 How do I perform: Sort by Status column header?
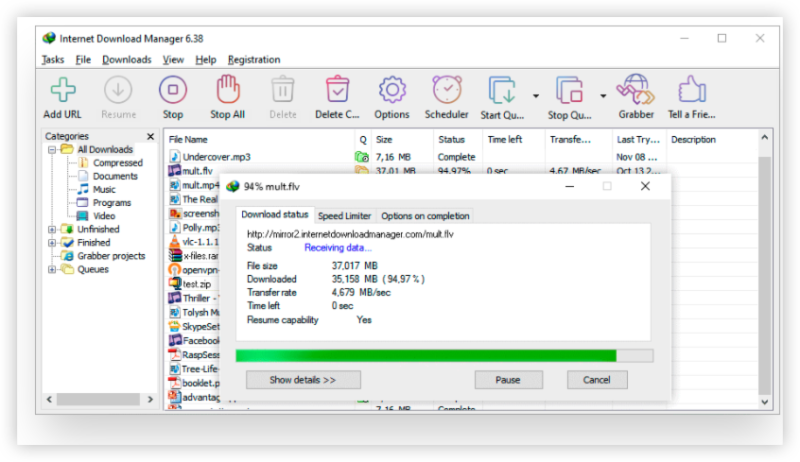[457, 140]
